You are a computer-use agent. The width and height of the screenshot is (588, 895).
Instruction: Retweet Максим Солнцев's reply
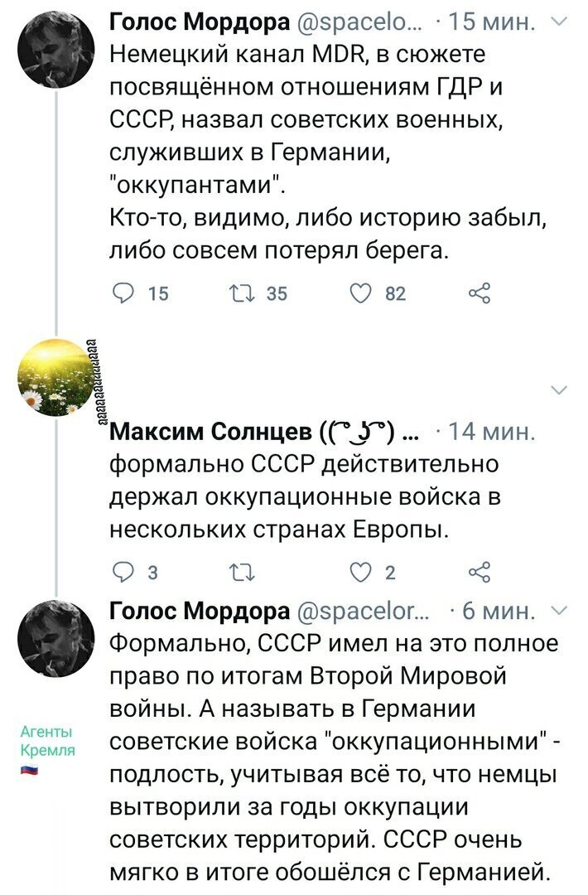pyautogui.click(x=241, y=572)
